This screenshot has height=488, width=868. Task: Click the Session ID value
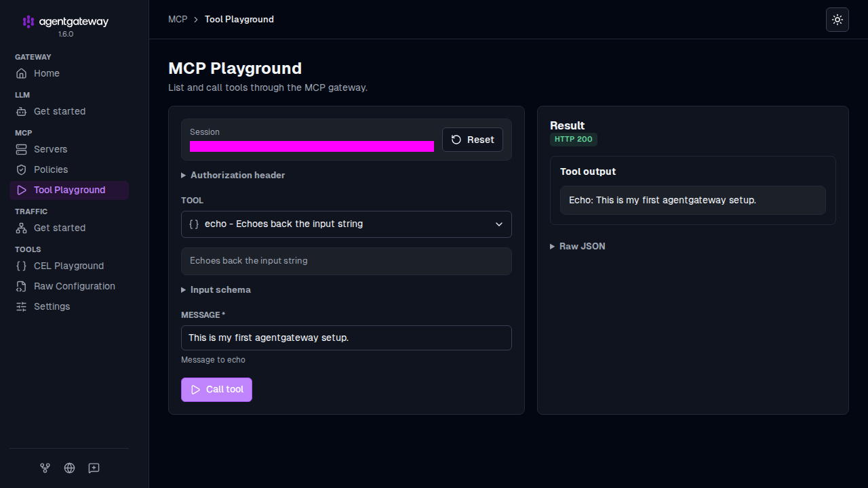(x=312, y=146)
